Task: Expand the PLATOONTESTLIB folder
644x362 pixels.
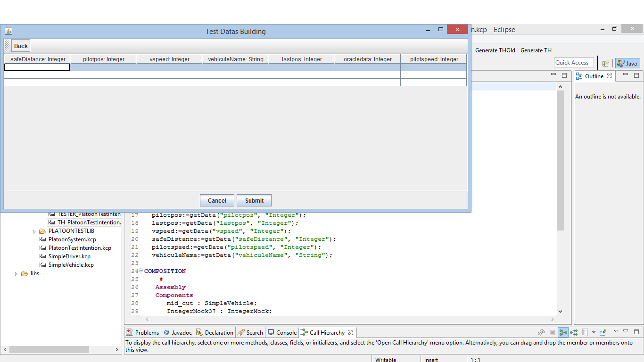Action: [x=34, y=231]
